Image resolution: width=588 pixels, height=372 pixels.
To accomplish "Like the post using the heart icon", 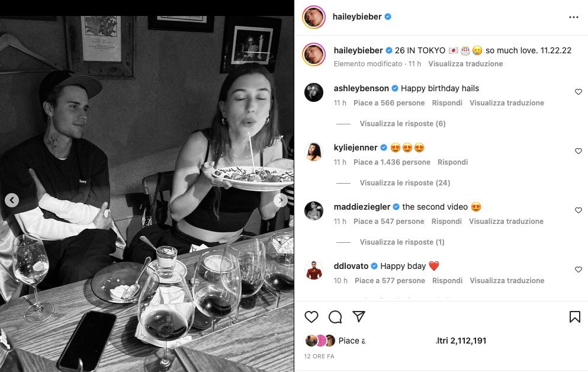I will coord(311,318).
